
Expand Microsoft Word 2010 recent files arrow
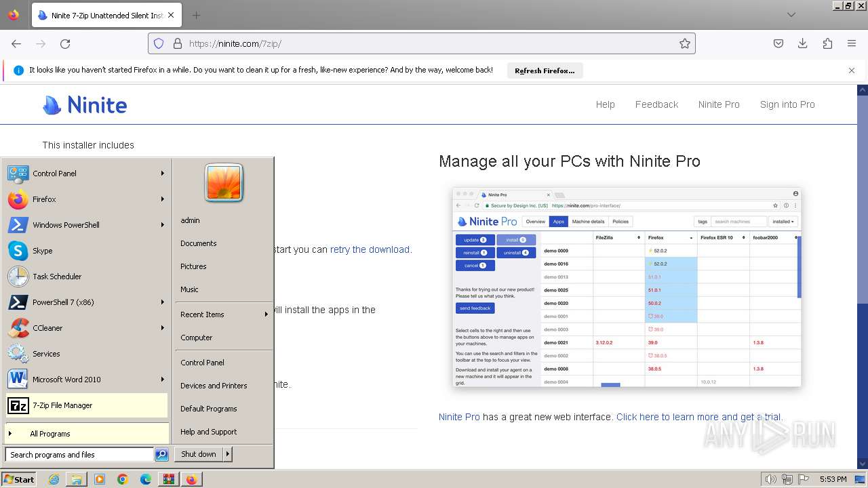click(x=163, y=380)
